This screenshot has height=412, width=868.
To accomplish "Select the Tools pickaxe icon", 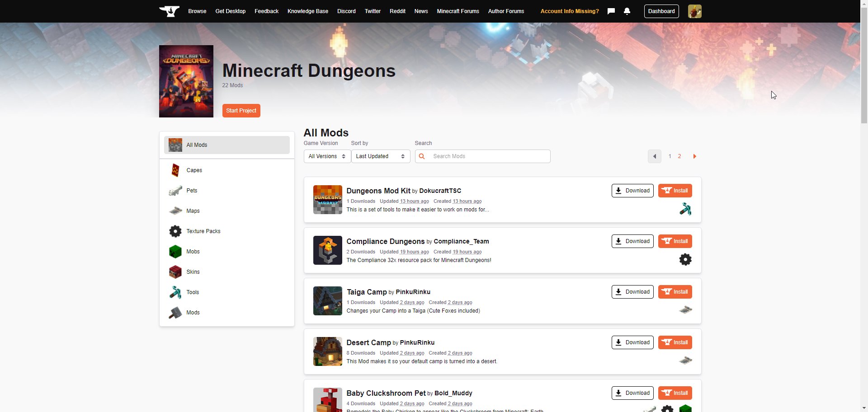I will coord(175,292).
